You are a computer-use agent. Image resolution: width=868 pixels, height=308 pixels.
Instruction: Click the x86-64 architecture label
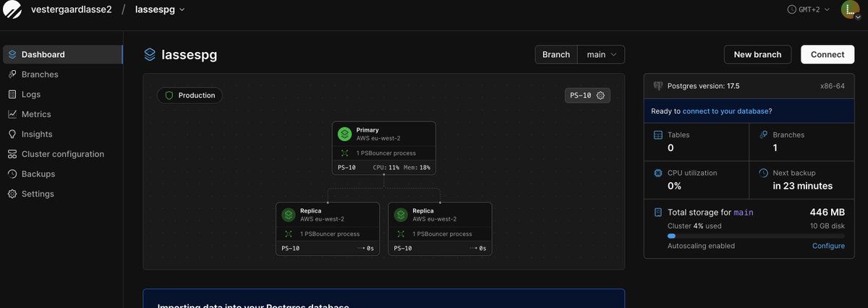(x=832, y=85)
